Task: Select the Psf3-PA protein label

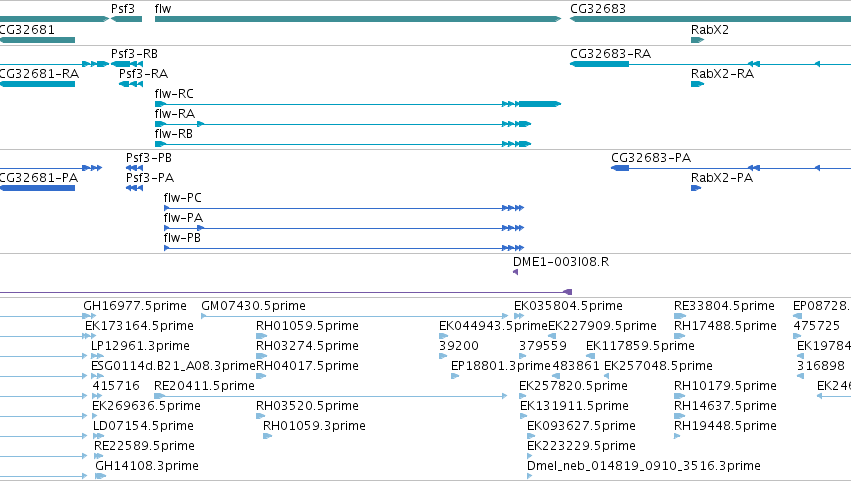Action: tap(150, 178)
